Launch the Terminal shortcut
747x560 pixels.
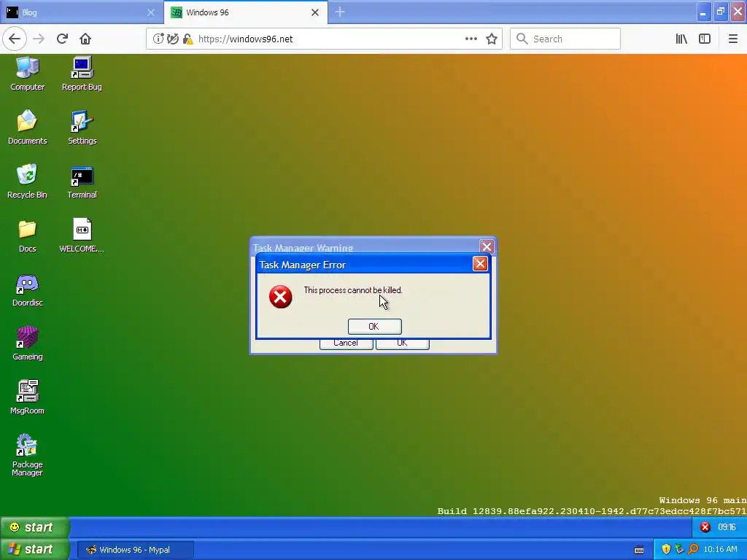(82, 181)
